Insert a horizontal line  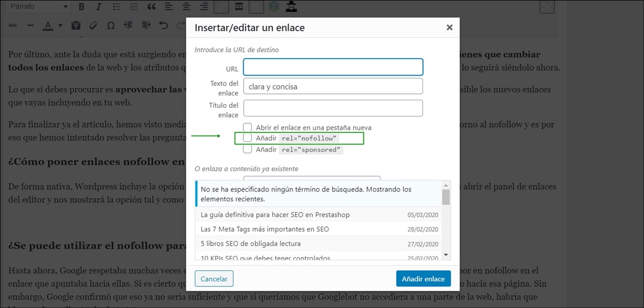pos(30,25)
